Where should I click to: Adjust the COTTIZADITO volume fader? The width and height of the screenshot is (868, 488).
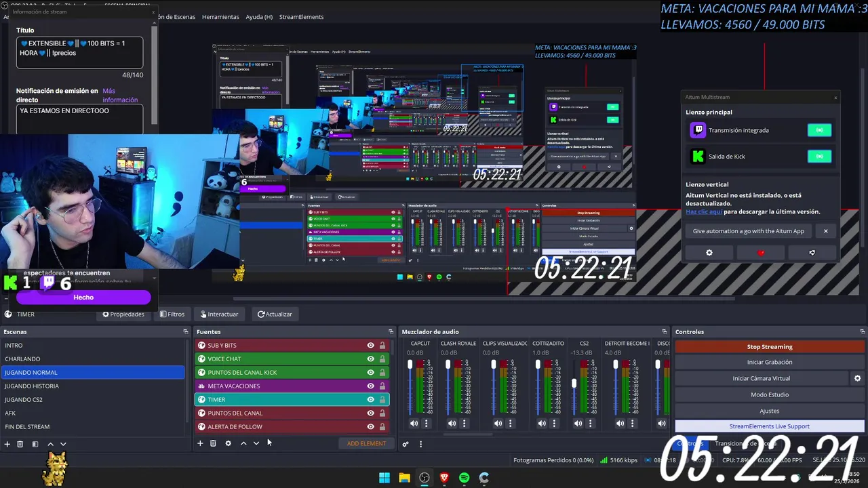538,365
